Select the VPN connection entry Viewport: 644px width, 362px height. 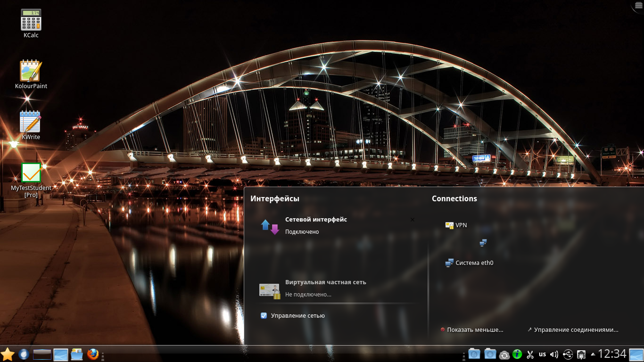(x=461, y=225)
